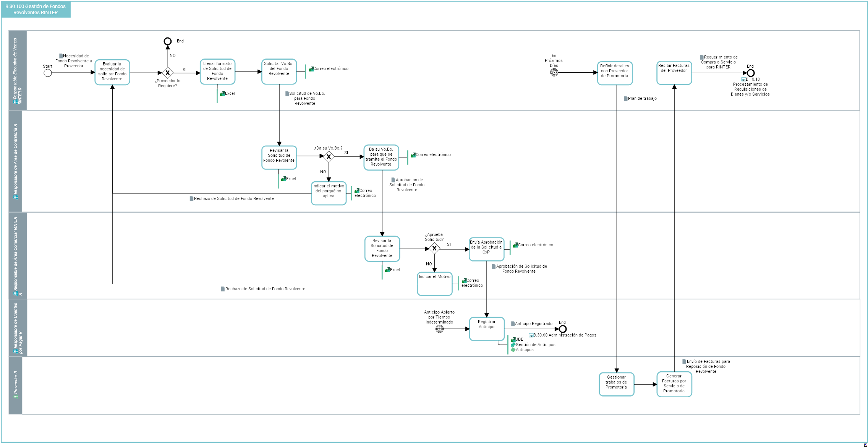Select 'Revisar la Solicitud de Fondo Revolente' Contraloría task

[x=279, y=157]
